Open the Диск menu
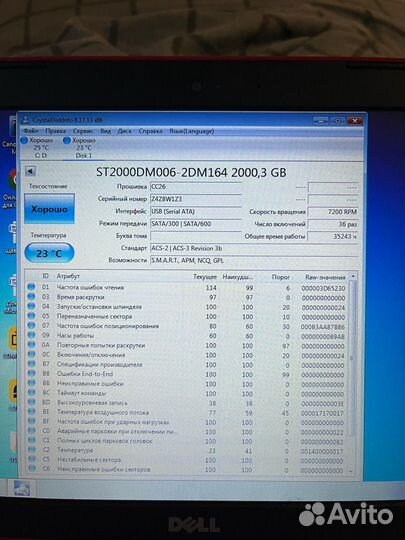Viewport: 405px width, 540px height. click(124, 131)
